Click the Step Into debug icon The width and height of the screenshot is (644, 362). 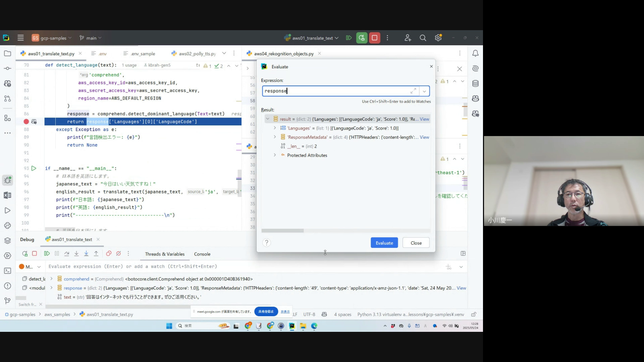[x=76, y=254]
